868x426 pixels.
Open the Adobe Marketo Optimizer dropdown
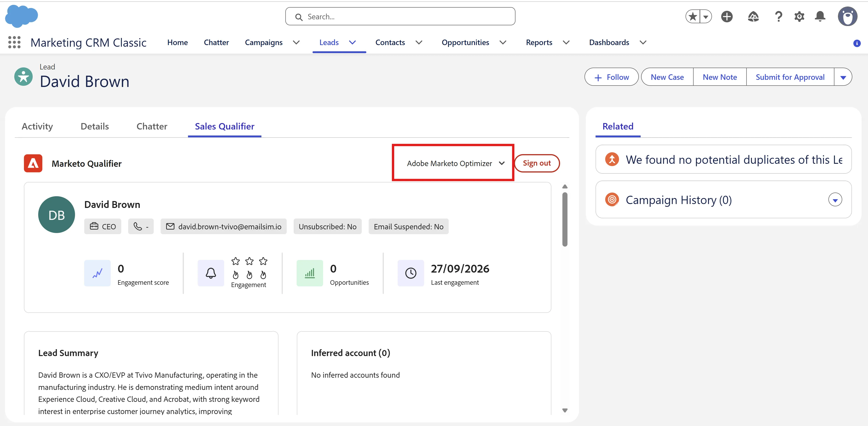coord(456,163)
